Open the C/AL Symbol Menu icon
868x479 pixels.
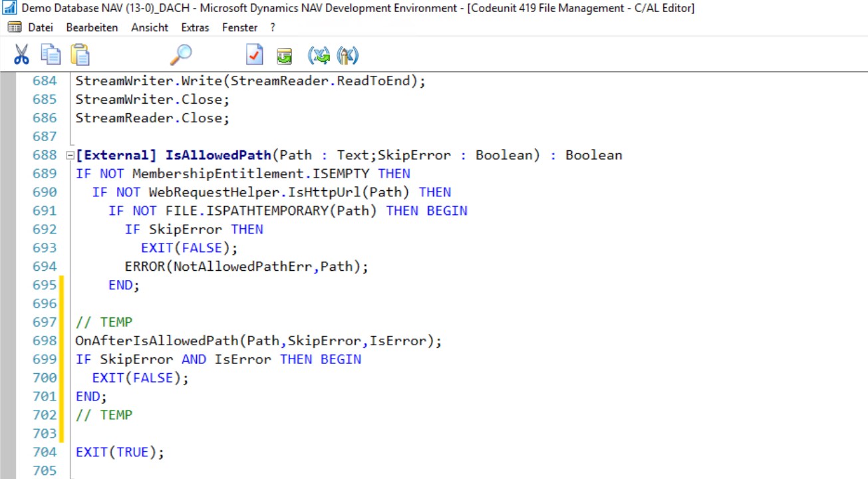coord(319,55)
